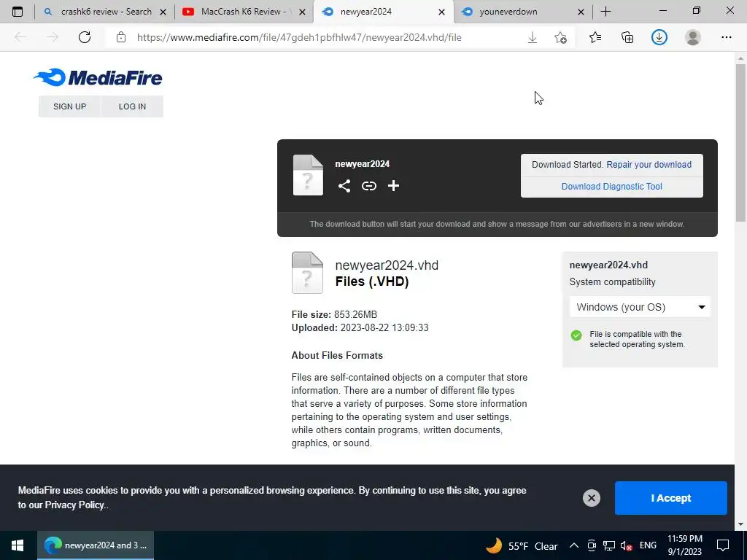
Task: Click 'System compatibility' label
Action: point(612,282)
